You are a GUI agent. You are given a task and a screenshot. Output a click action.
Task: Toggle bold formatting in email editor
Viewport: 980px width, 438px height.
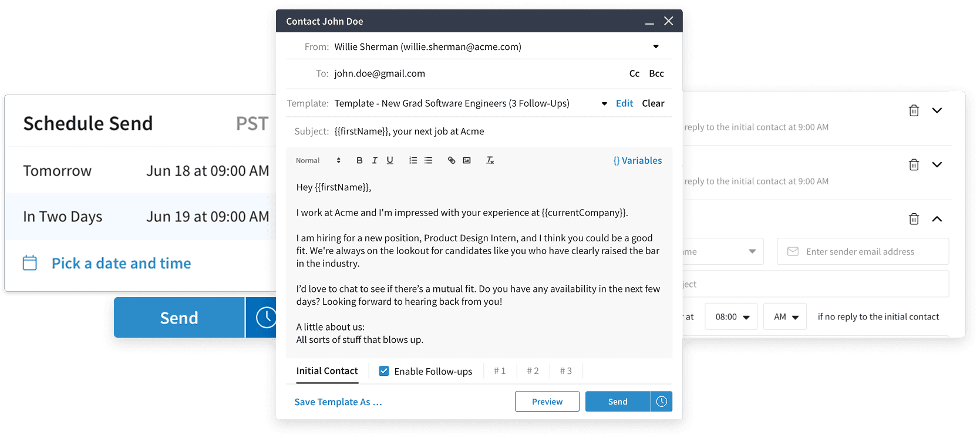point(359,160)
